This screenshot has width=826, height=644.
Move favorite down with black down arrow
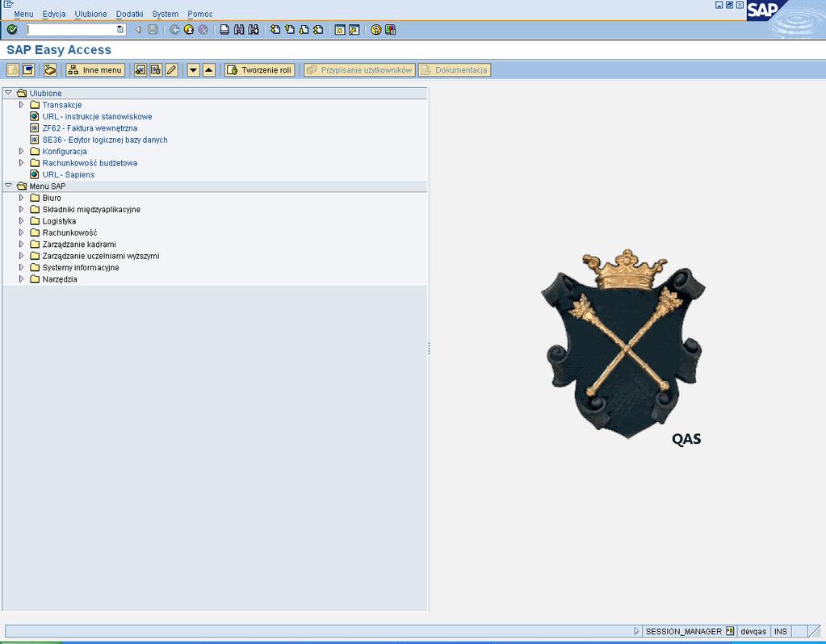coord(193,70)
